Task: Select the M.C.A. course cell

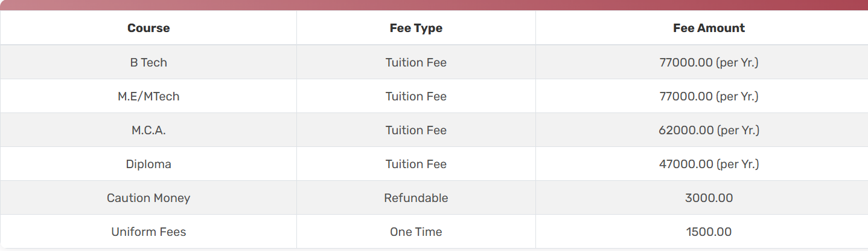Action: 148,130
